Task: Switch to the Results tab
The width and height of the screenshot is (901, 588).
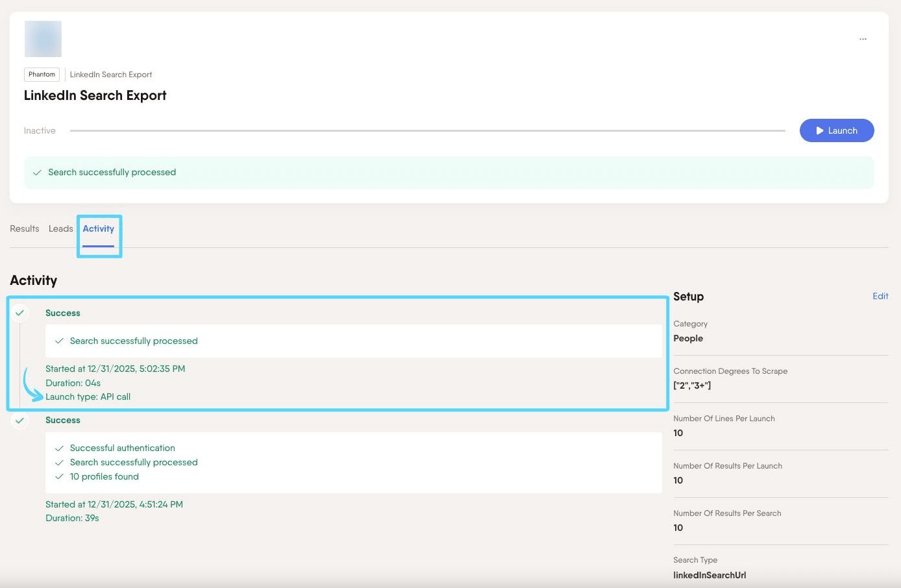Action: coord(25,228)
